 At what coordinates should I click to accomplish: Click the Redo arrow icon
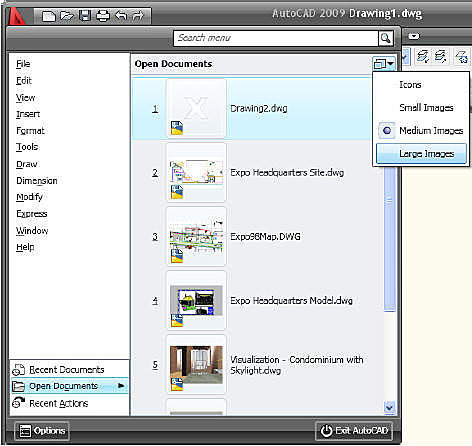pyautogui.click(x=138, y=15)
